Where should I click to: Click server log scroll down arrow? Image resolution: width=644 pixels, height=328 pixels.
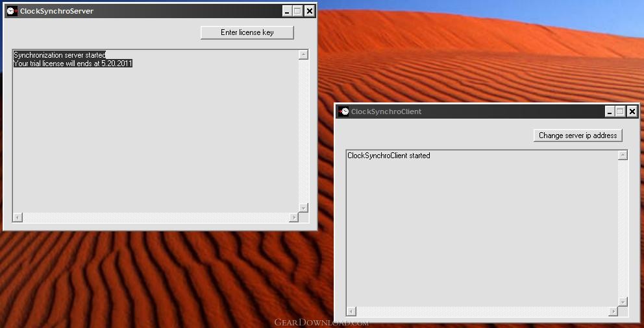304,208
